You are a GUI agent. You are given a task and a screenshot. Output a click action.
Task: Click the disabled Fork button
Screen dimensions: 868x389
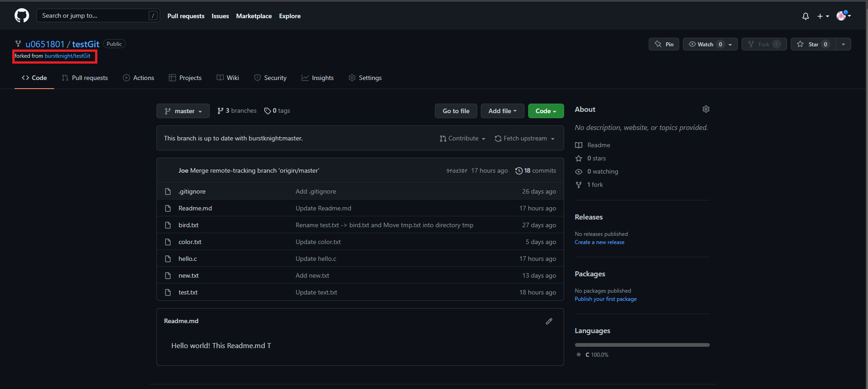click(x=764, y=44)
